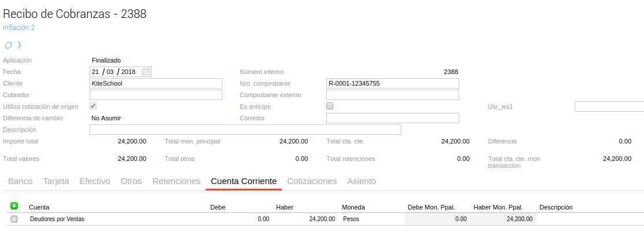
Task: Open the Fecha calendar date picker
Action: pos(146,72)
